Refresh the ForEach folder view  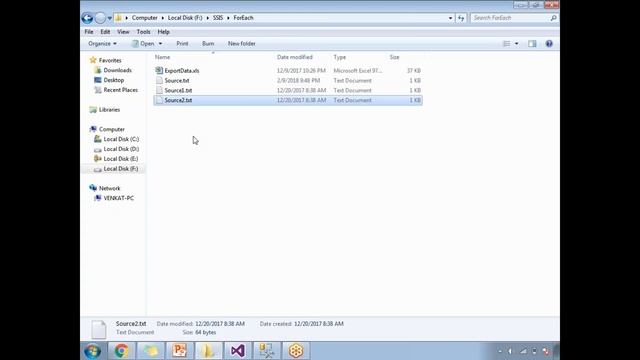pos(461,18)
